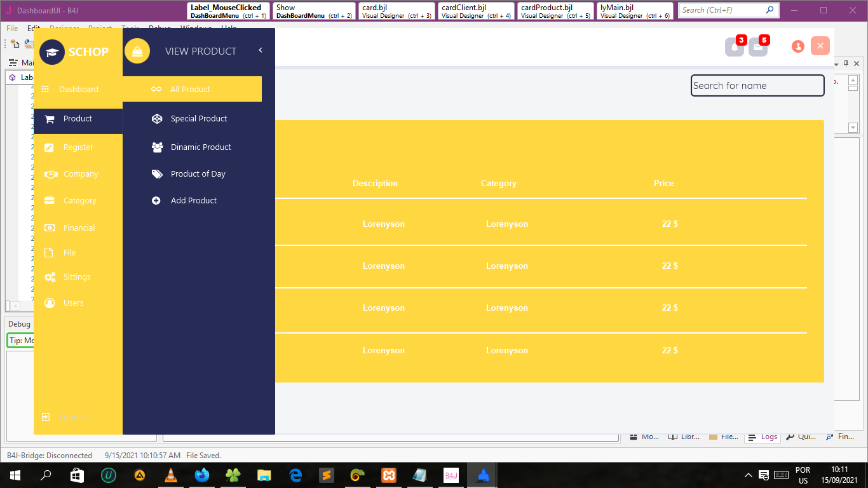Click the File page icon in the sidebar

(x=50, y=253)
